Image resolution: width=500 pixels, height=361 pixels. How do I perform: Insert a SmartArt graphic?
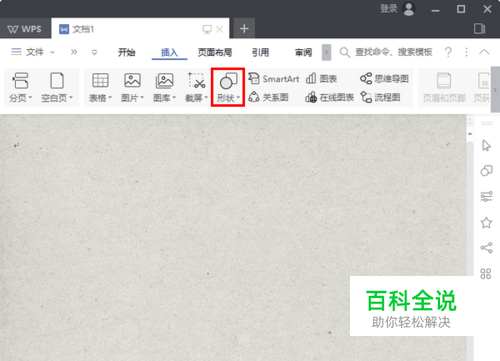pos(274,79)
